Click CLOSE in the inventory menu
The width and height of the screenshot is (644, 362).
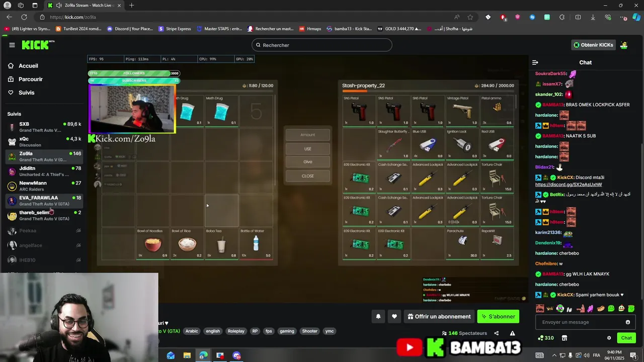point(308,176)
